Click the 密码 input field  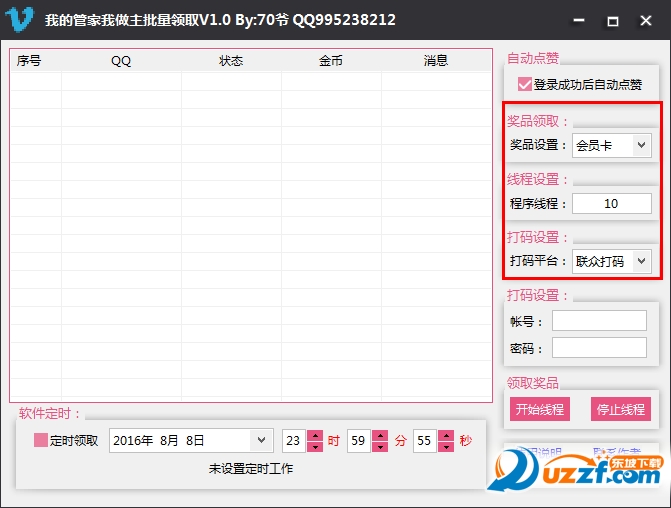[599, 348]
